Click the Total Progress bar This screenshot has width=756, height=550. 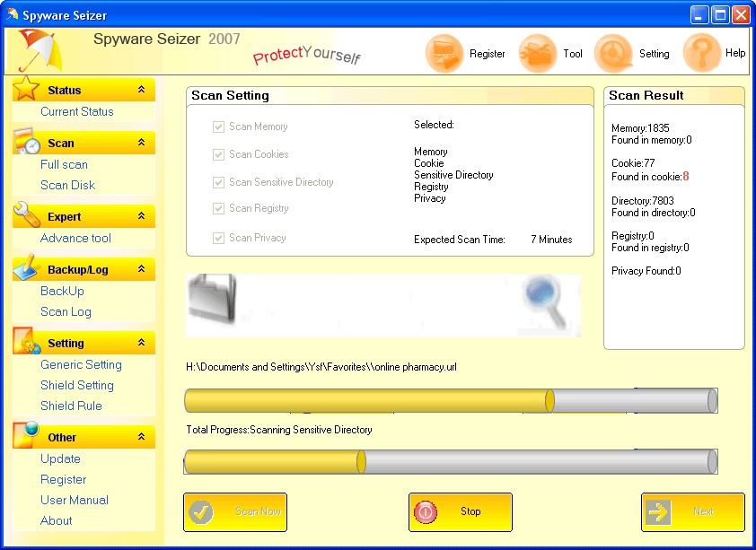(x=450, y=462)
